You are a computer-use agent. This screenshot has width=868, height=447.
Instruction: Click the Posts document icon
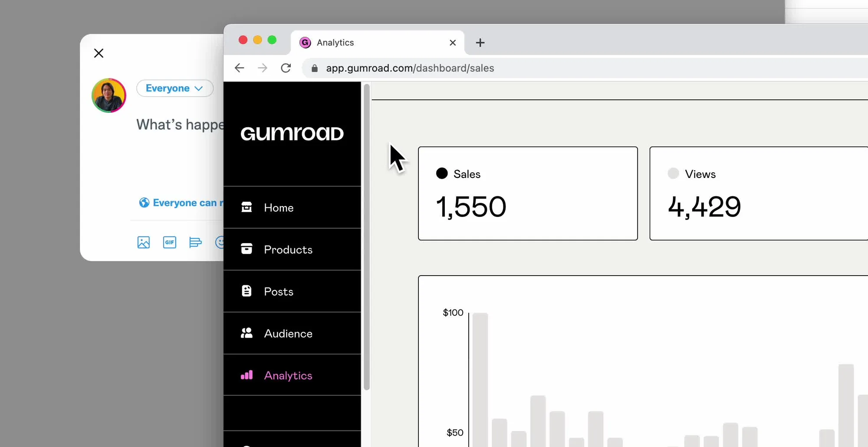[247, 291]
